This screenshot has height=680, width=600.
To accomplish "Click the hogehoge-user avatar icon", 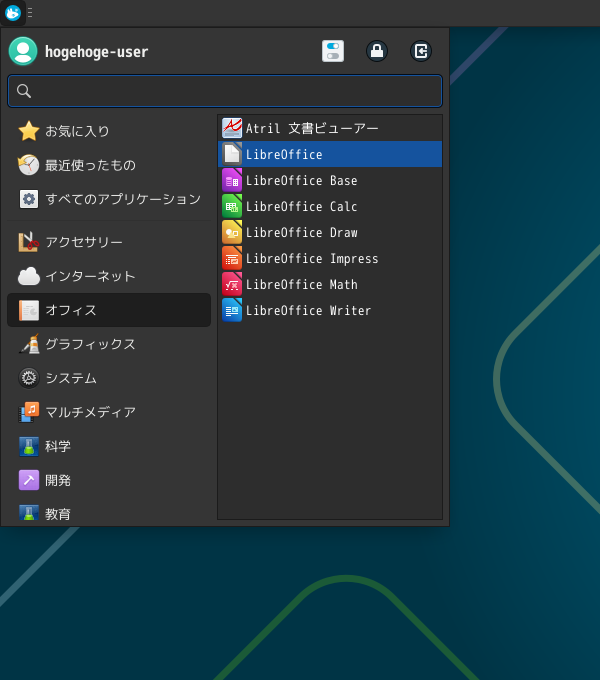I will [23, 51].
